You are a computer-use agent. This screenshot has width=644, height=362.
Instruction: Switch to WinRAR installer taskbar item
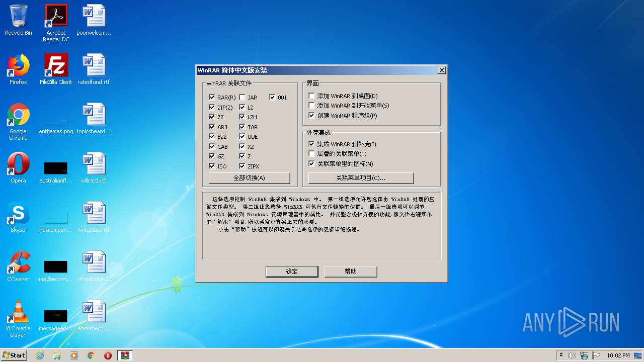125,355
